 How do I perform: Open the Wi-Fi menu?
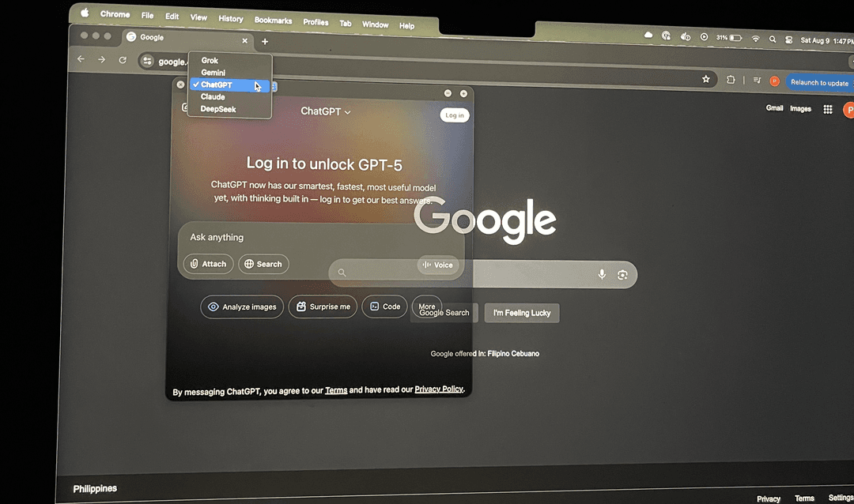pos(755,39)
